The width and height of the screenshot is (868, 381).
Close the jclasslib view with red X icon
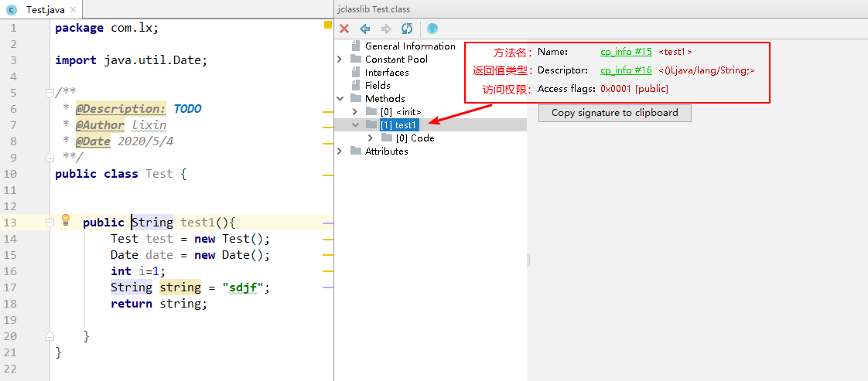click(344, 29)
